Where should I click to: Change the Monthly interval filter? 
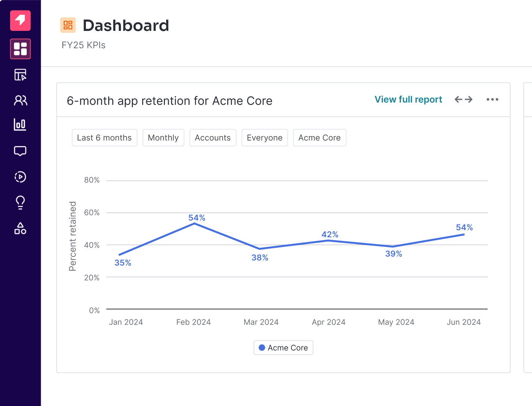(163, 138)
